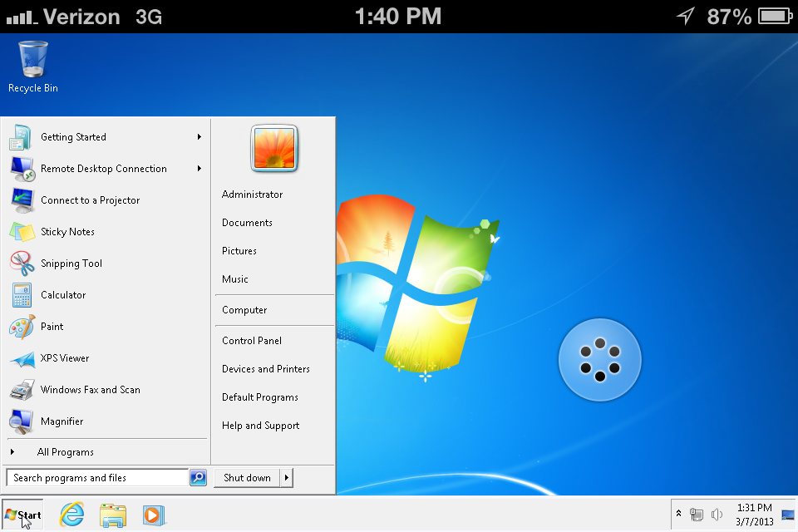Open Remote Desktop Connection entry
Image resolution: width=798 pixels, height=532 pixels.
click(x=104, y=169)
